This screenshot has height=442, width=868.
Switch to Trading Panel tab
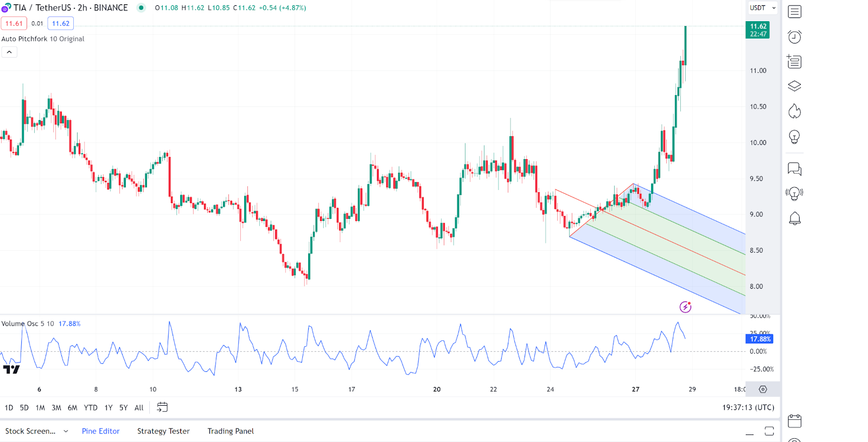(x=231, y=431)
